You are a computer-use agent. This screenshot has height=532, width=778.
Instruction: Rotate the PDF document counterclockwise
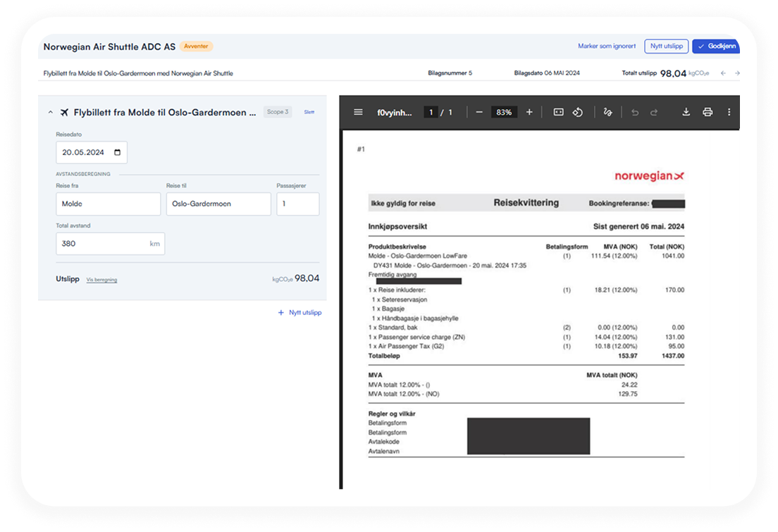(578, 112)
